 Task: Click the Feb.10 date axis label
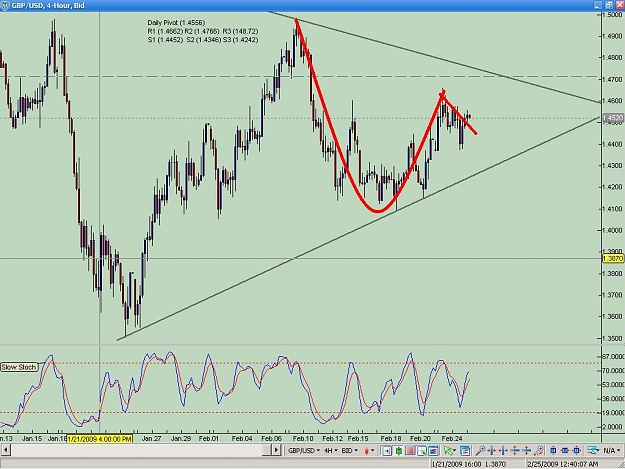tap(303, 438)
